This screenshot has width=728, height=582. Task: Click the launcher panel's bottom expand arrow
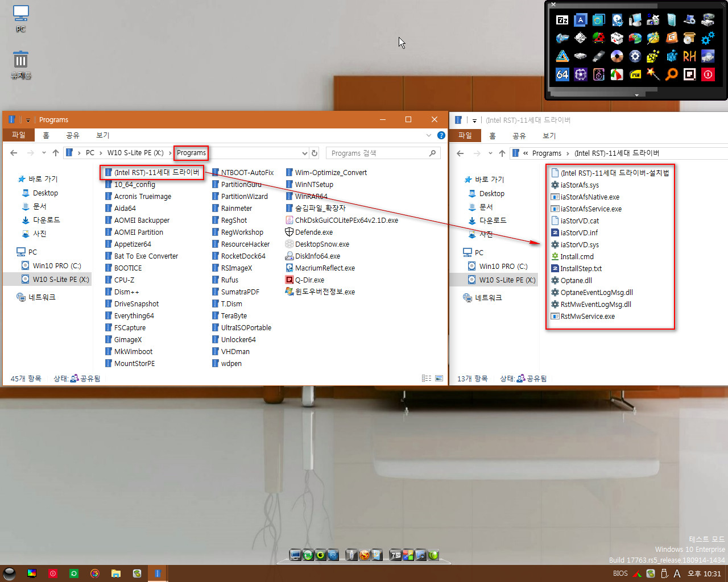click(x=636, y=95)
